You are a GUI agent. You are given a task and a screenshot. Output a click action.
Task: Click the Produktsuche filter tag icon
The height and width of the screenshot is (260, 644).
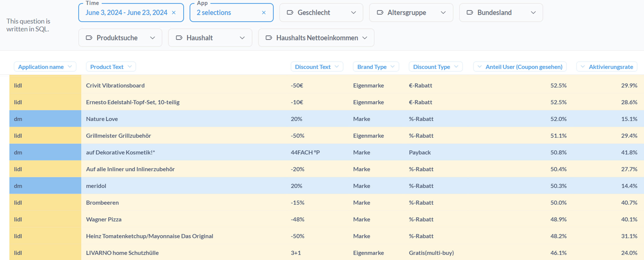[89, 38]
